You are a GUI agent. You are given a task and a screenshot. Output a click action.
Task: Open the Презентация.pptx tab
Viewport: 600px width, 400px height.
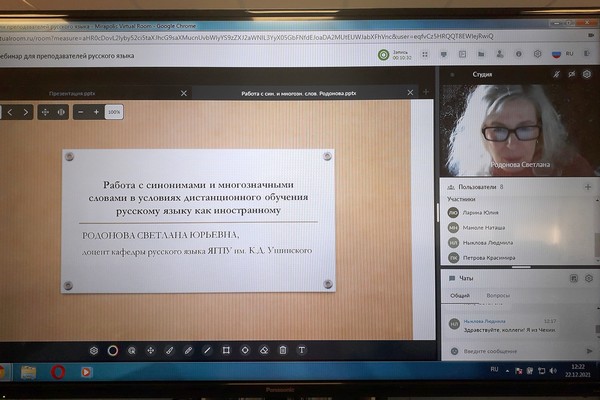coord(72,93)
